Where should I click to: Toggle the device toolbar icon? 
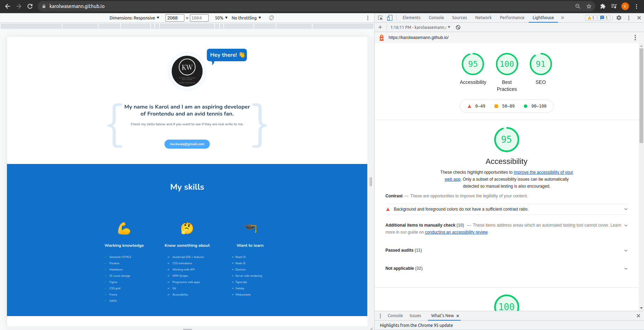[x=390, y=18]
